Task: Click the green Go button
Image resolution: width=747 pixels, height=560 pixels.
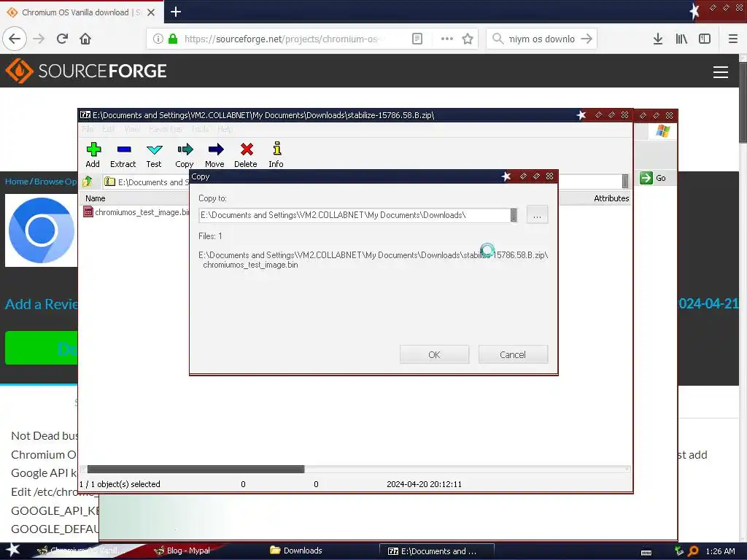Action: click(x=653, y=178)
